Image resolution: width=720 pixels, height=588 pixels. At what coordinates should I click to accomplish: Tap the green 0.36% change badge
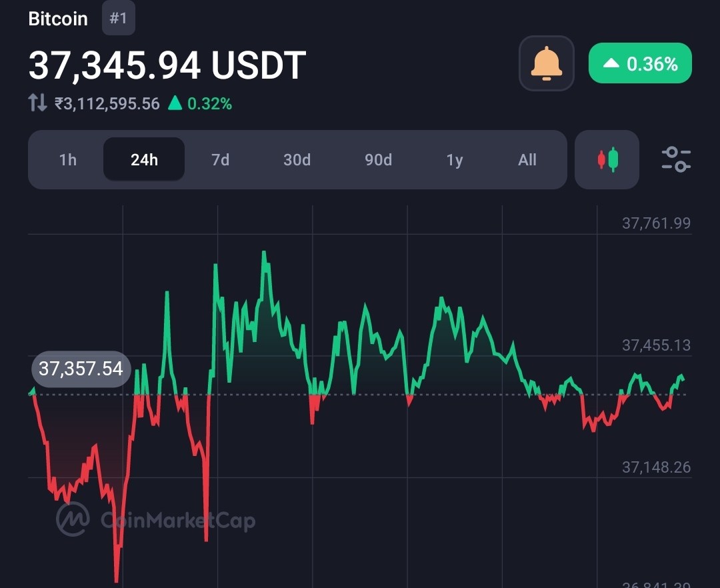[640, 64]
